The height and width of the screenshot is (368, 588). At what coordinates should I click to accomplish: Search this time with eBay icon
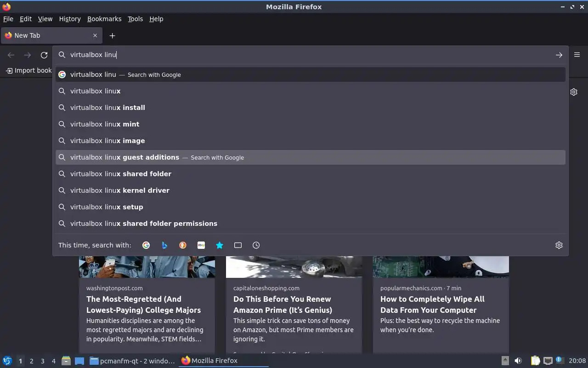pyautogui.click(x=201, y=245)
